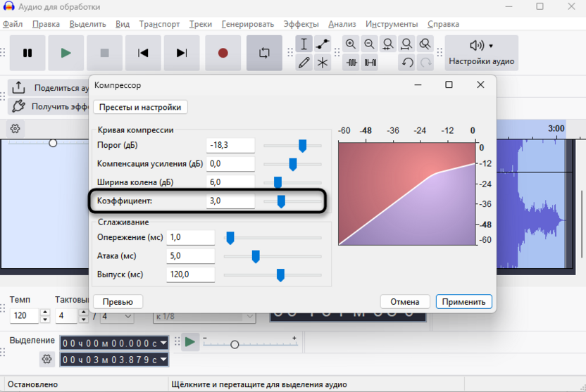Image resolution: width=586 pixels, height=392 pixels.
Task: Click the Zoom In magnifier icon
Action: [x=351, y=44]
